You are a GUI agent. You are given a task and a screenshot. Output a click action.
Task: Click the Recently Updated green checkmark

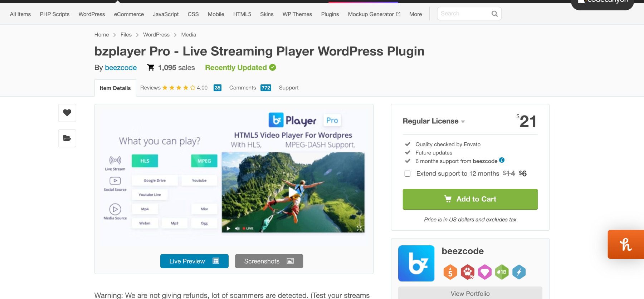[273, 67]
